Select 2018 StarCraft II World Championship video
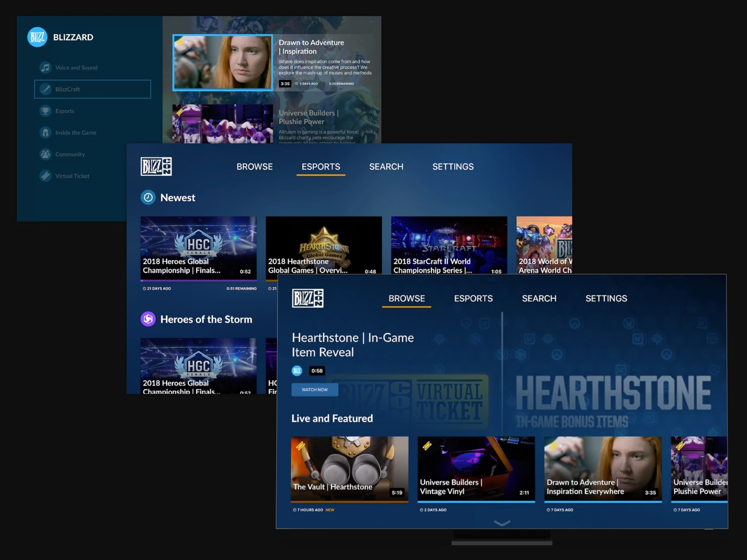Screen dimensions: 747x560 coord(449,245)
